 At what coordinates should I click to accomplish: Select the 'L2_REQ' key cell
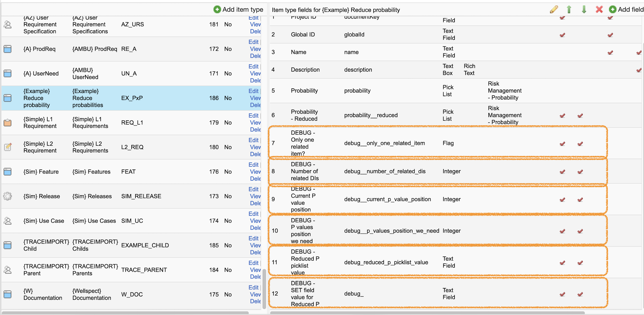coord(132,147)
